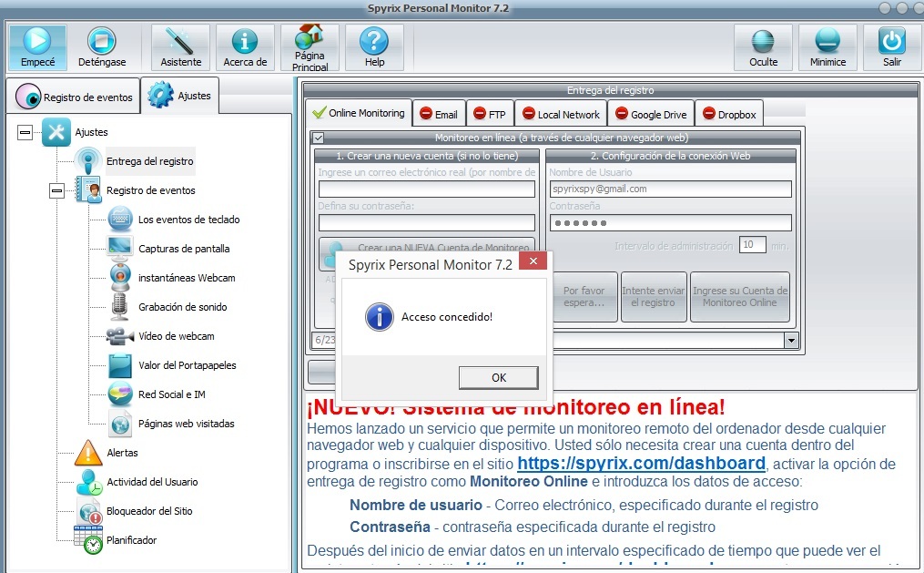Click the Defina su contraseña field
The image size is (924, 573).
pyautogui.click(x=427, y=222)
